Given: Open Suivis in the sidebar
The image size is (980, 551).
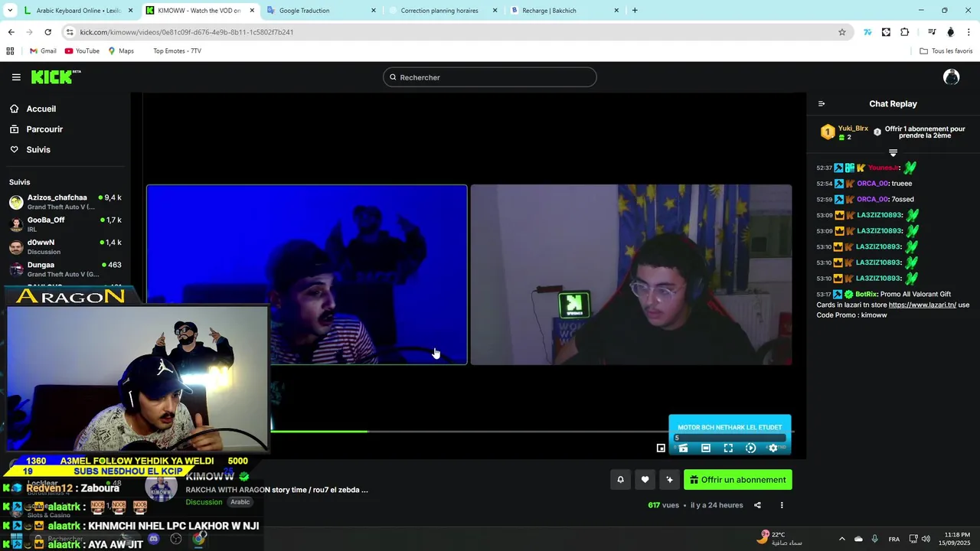Looking at the screenshot, I should [30, 149].
